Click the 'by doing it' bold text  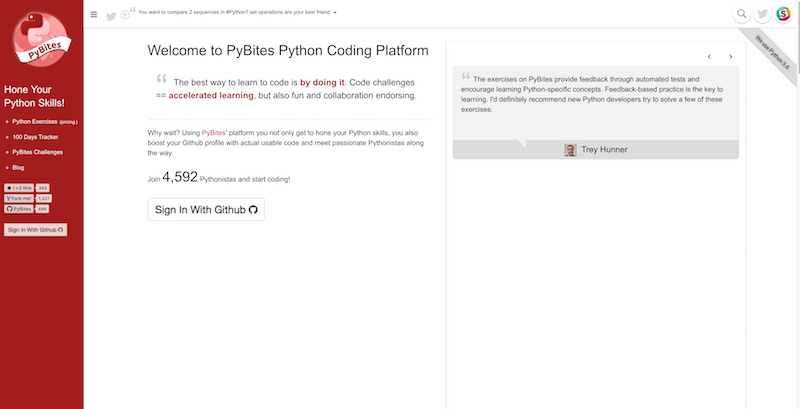pos(322,83)
